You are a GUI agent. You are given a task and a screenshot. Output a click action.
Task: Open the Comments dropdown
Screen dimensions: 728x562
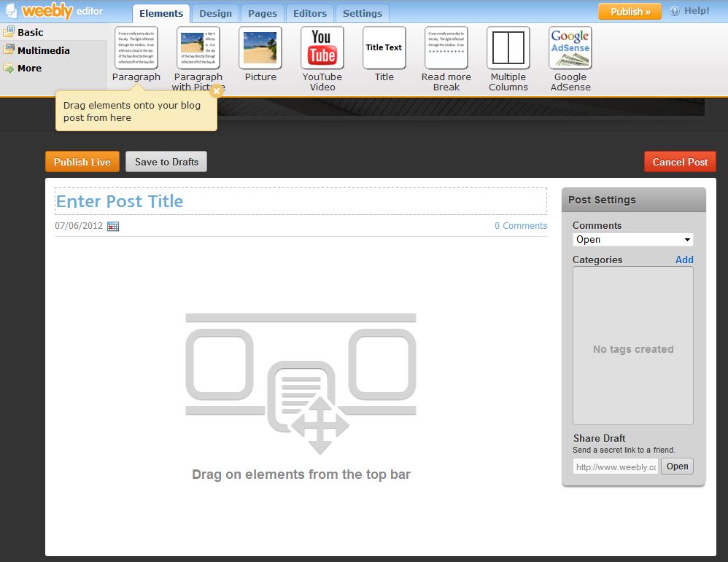pyautogui.click(x=632, y=240)
